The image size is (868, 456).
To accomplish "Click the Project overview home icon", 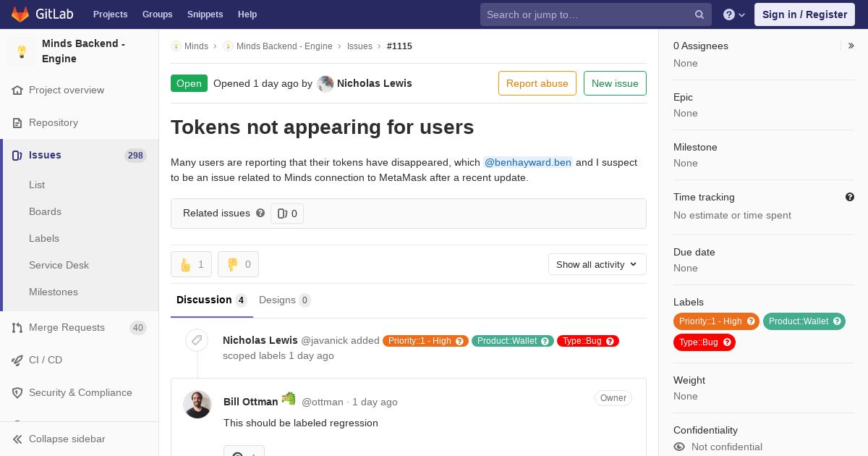I will (17, 90).
